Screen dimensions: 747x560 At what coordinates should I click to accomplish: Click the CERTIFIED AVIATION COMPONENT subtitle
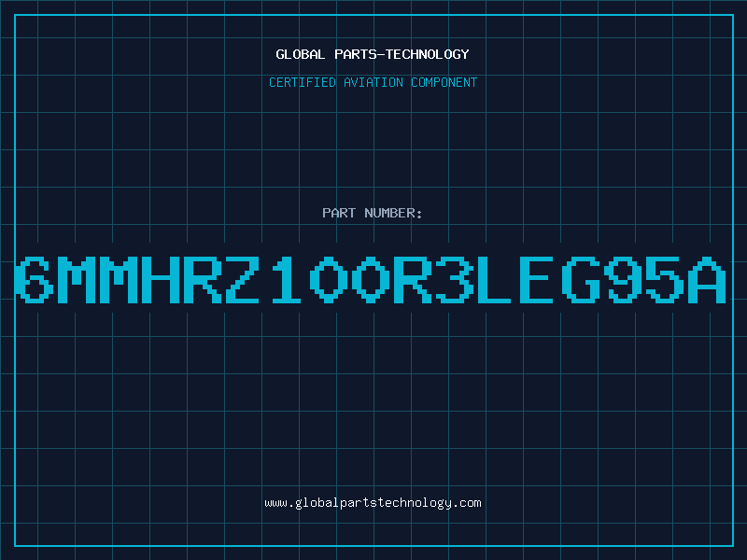point(373,82)
